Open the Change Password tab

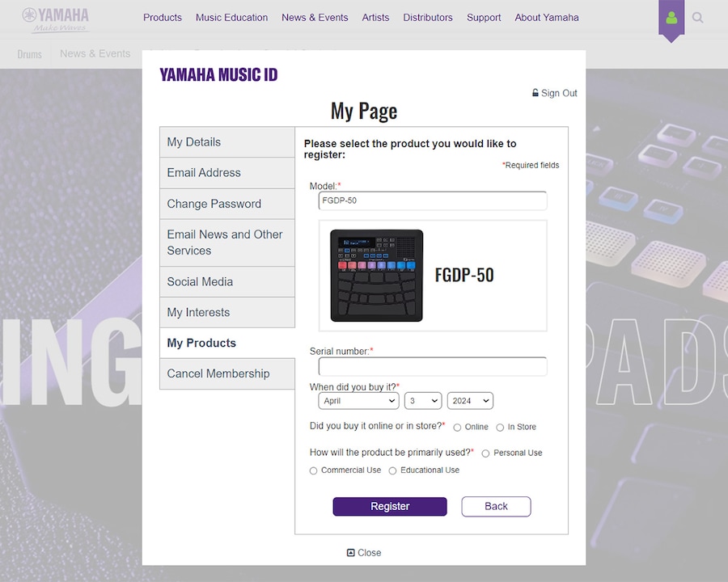pyautogui.click(x=227, y=204)
